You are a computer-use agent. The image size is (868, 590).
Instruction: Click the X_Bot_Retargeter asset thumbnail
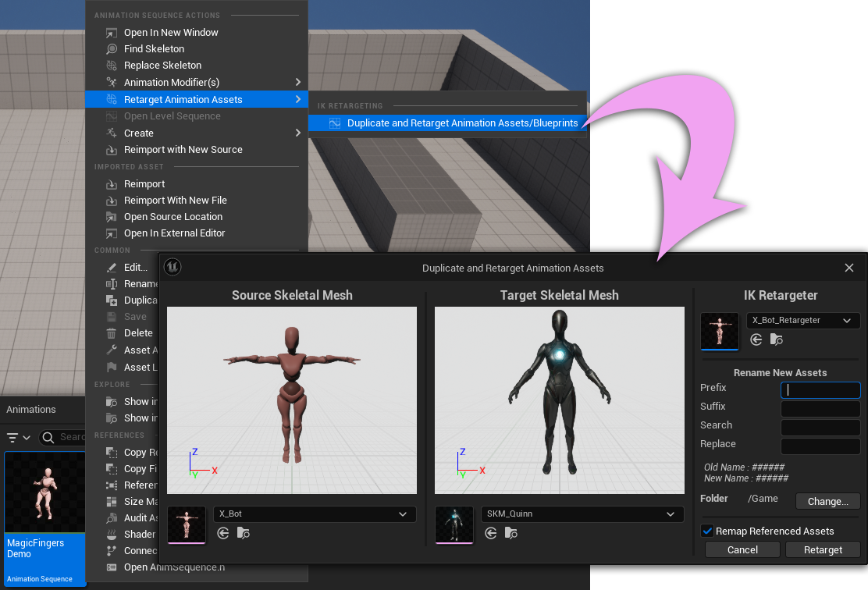[720, 332]
